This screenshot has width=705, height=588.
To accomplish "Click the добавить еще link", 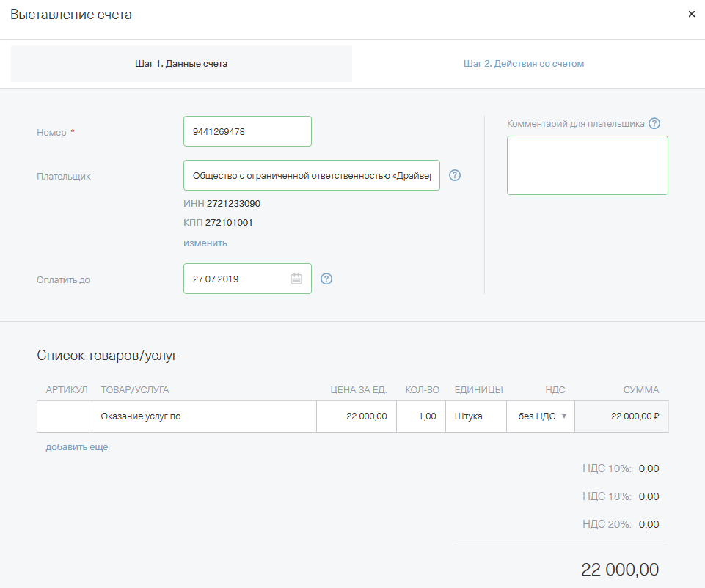I will point(76,447).
